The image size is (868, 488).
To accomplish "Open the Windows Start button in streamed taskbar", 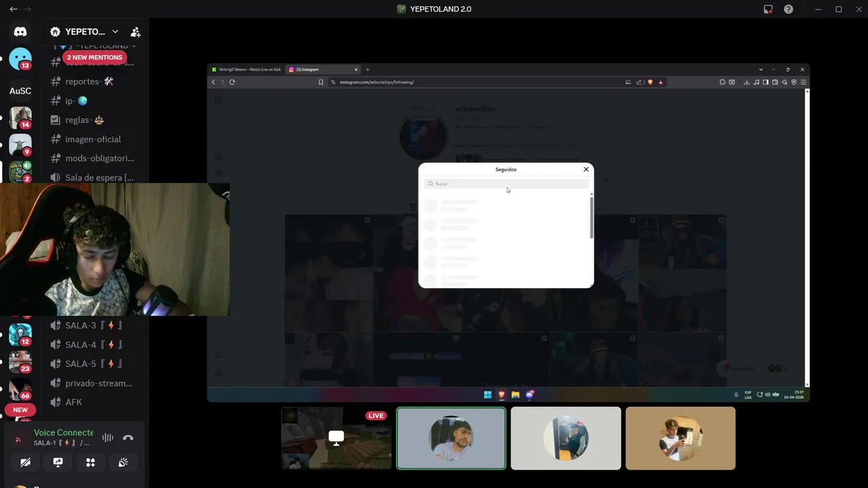I will click(488, 394).
